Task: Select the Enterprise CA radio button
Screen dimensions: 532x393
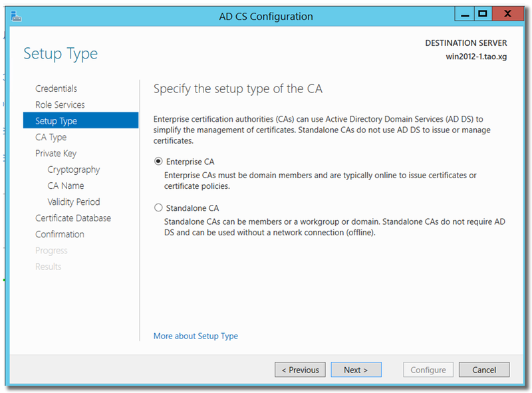Action: 158,161
